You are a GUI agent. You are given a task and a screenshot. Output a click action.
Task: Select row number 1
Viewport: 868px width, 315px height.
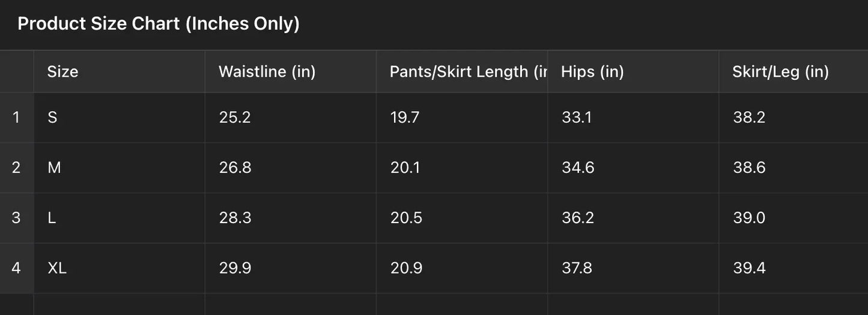[16, 118]
